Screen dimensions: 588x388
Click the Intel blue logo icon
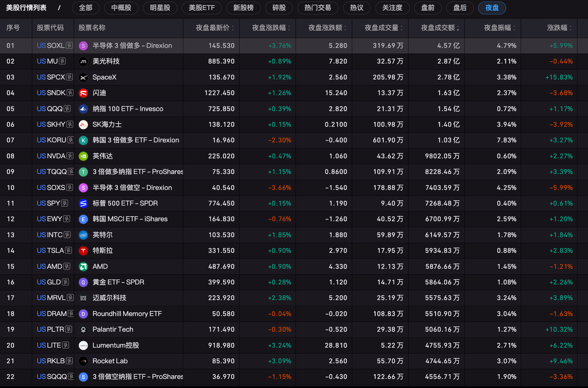[x=83, y=235]
